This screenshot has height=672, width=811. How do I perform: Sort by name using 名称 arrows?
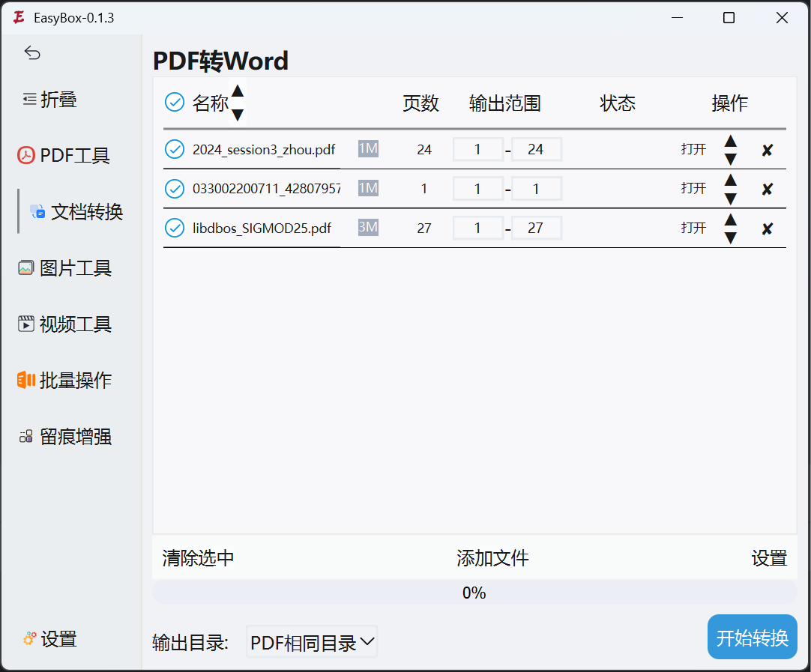coord(238,103)
